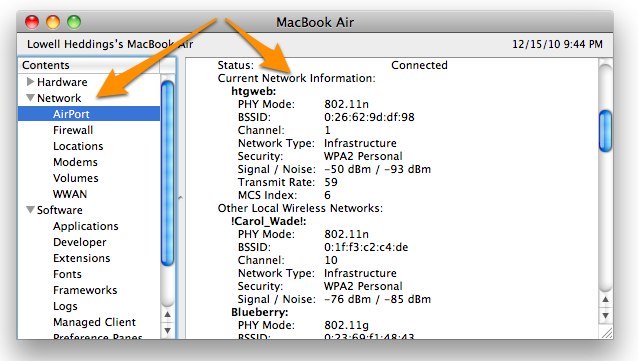This screenshot has width=638, height=361.
Task: Open the Managed Client item
Action: coord(94,322)
